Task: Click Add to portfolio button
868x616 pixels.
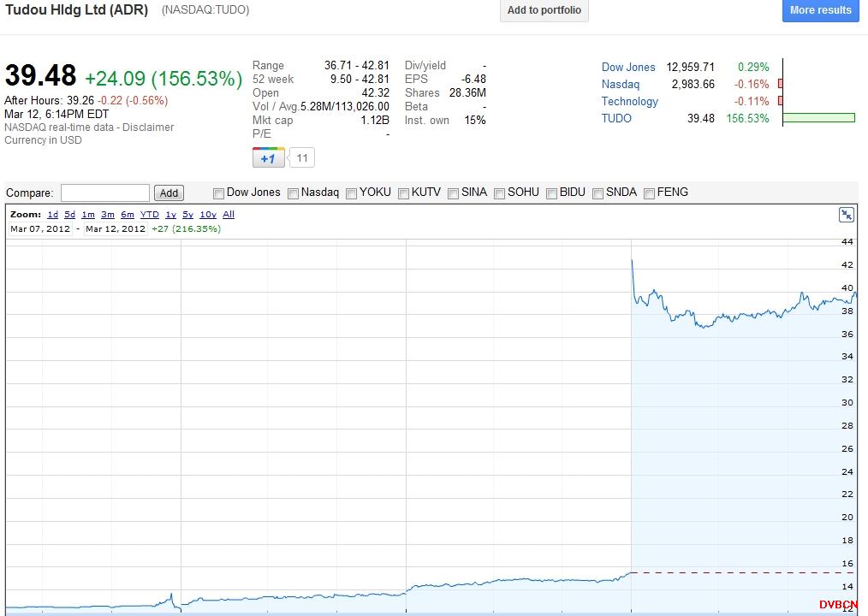Action: (544, 10)
